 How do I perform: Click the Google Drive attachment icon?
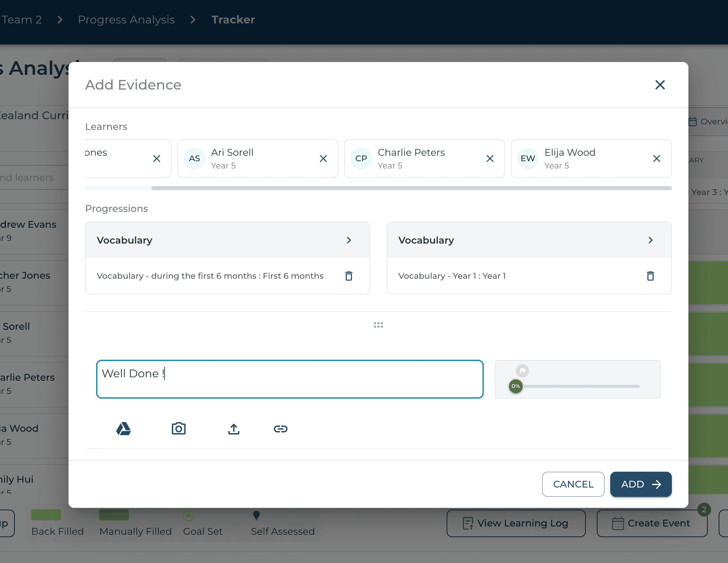[x=124, y=429]
